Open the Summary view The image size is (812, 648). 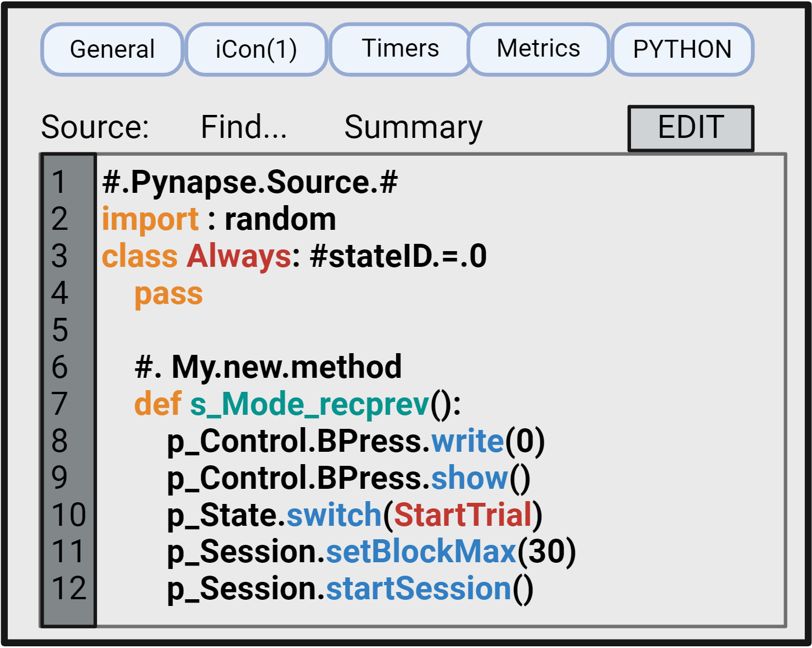click(x=413, y=127)
